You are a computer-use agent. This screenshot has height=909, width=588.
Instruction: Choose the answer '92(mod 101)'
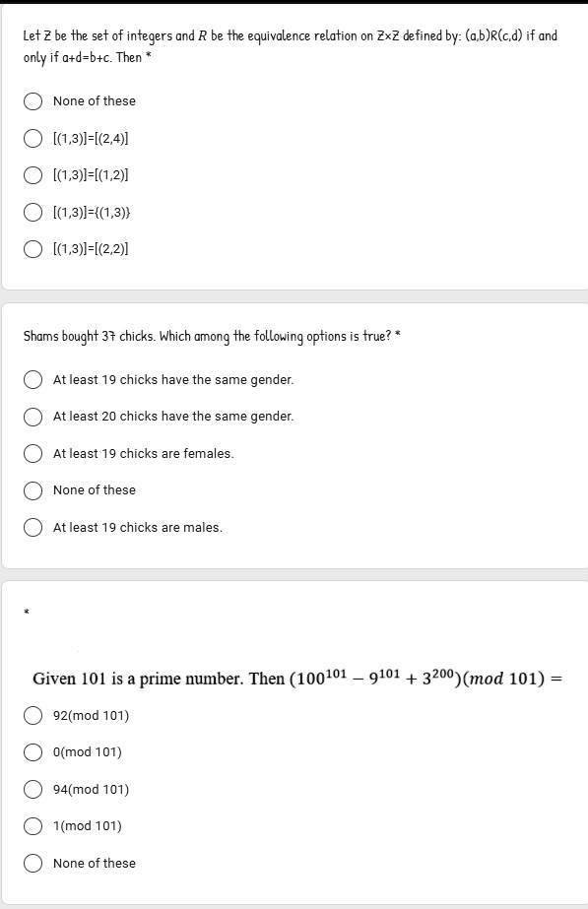click(33, 715)
